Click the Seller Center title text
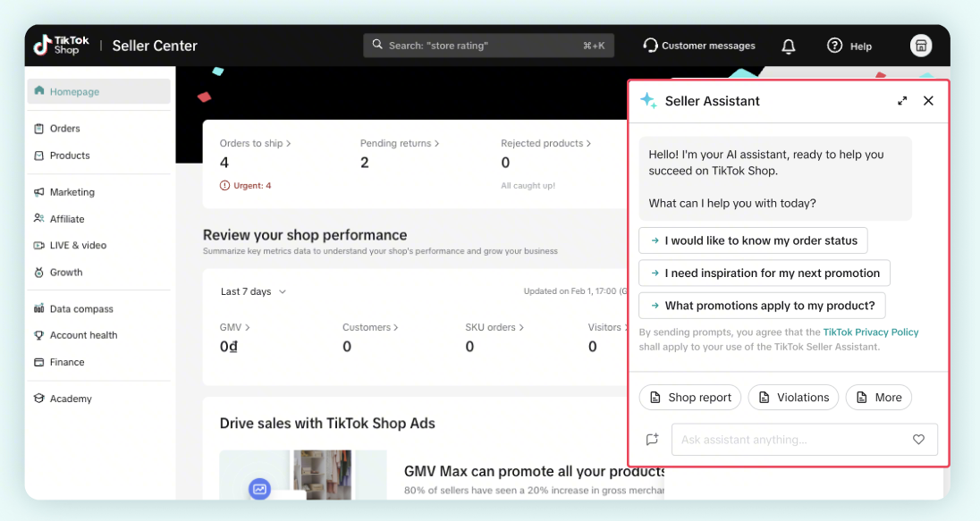Viewport: 980px width, 521px height. point(155,46)
